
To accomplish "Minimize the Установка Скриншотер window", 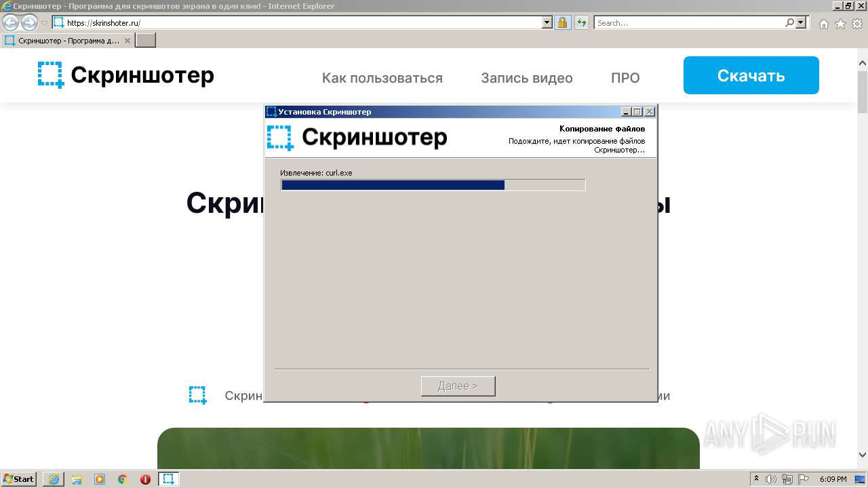I will tap(627, 112).
